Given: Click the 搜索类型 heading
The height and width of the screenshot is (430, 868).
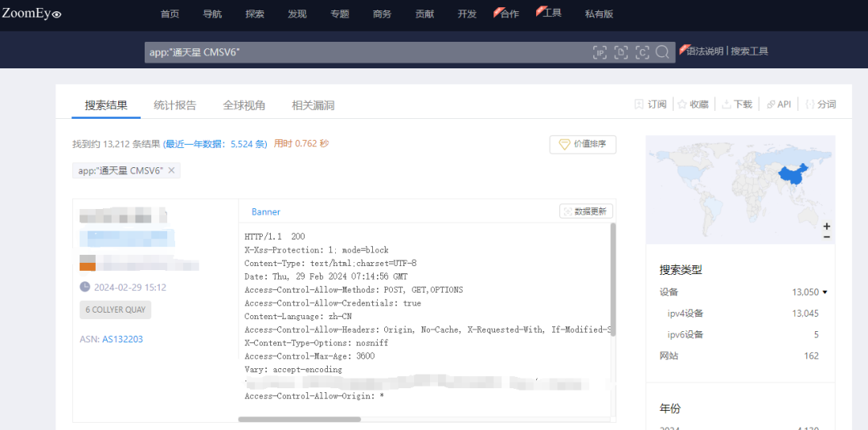Looking at the screenshot, I should tap(681, 271).
